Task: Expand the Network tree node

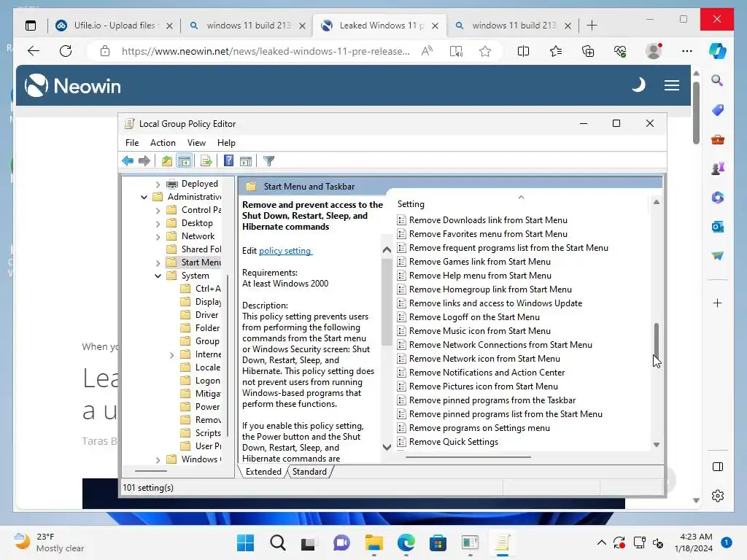Action: tap(158, 237)
